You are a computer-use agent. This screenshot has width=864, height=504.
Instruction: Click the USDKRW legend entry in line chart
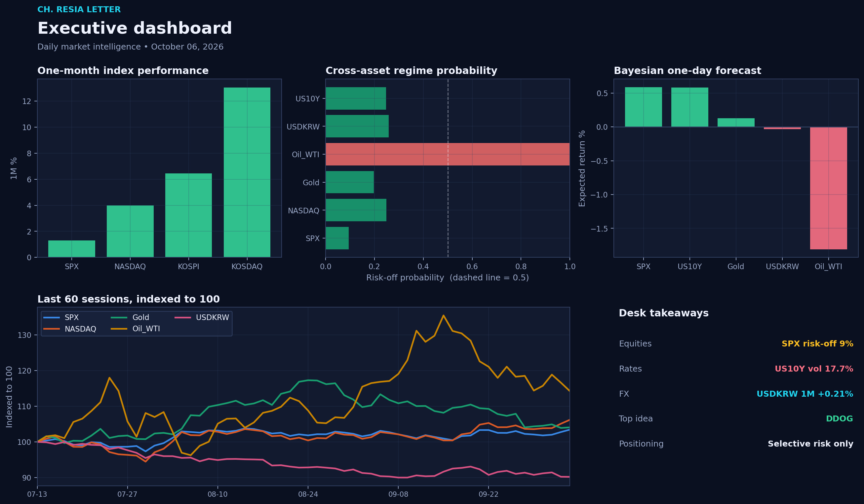(202, 318)
